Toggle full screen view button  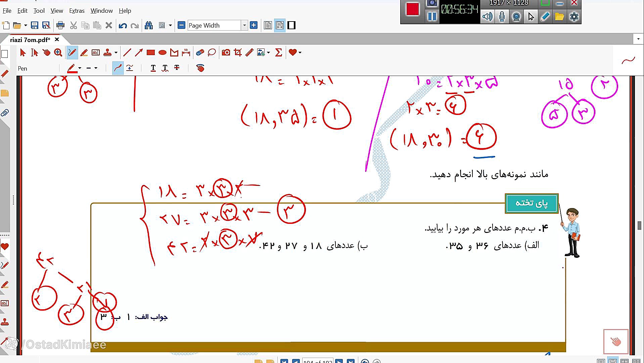click(x=291, y=25)
